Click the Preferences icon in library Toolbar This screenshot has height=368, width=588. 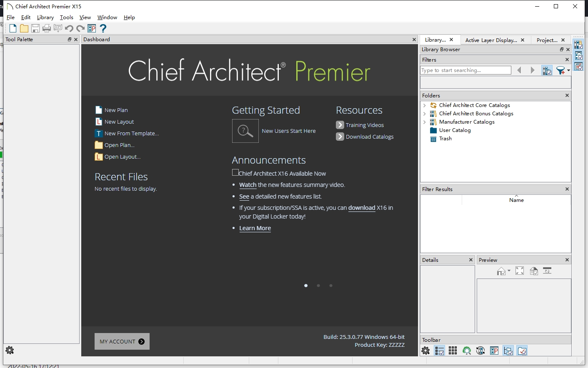pyautogui.click(x=494, y=351)
